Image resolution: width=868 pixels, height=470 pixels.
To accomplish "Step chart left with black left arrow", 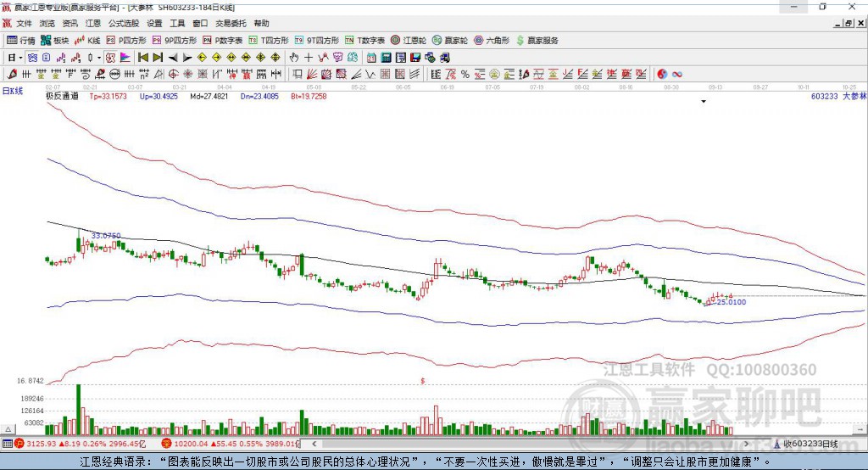I will (173, 58).
